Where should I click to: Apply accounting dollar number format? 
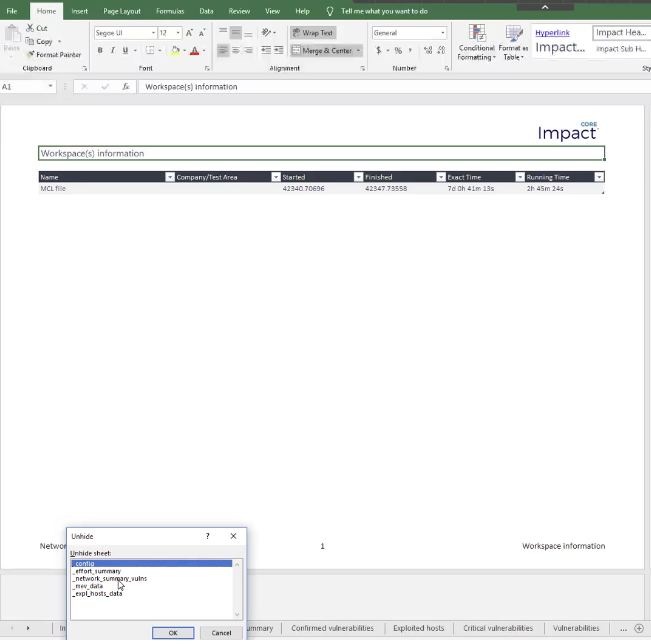coord(378,50)
